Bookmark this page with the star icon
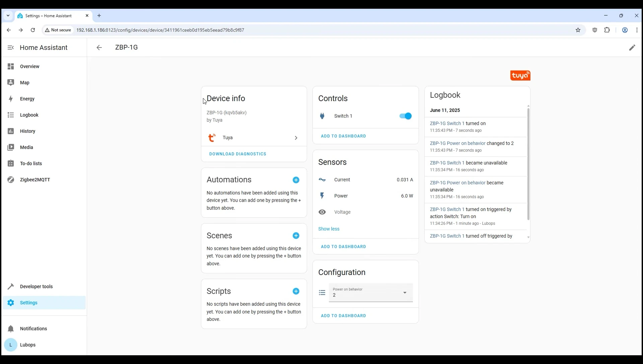This screenshot has height=364, width=643. 578,30
